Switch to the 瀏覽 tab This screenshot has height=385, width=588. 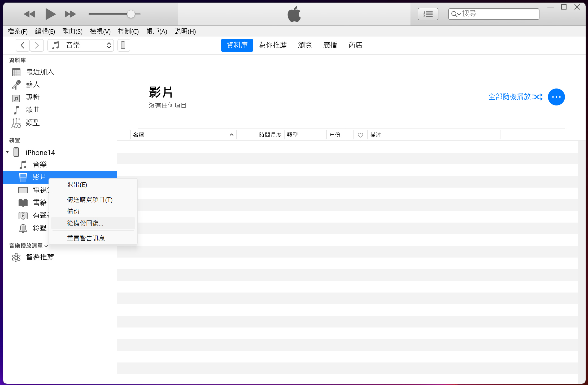pos(305,45)
